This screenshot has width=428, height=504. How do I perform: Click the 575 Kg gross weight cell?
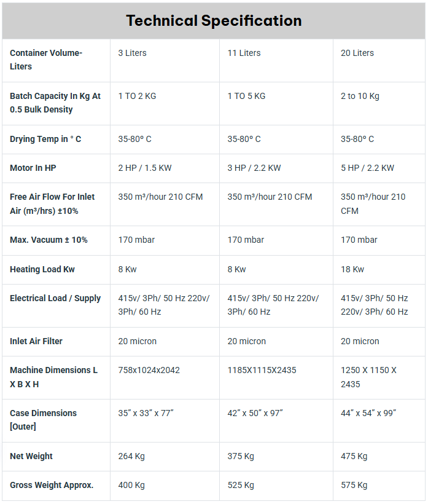(x=354, y=485)
